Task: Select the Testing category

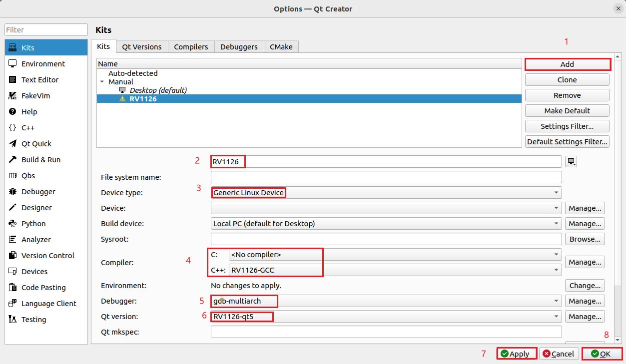Action: [x=46, y=320]
